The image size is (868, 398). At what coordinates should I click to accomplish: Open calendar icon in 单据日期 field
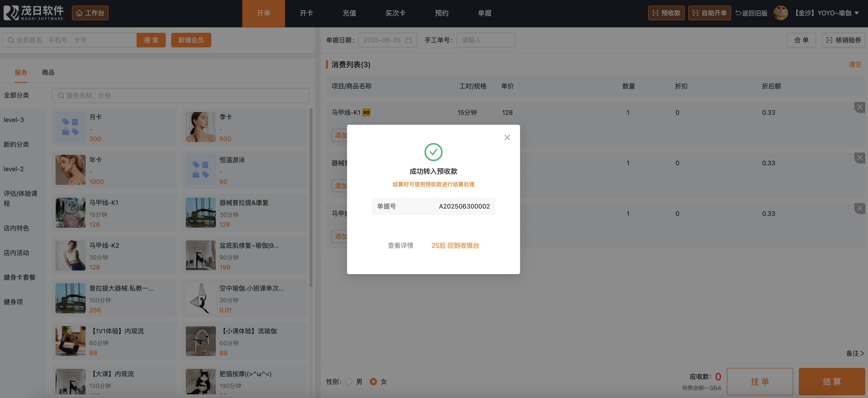click(x=408, y=40)
